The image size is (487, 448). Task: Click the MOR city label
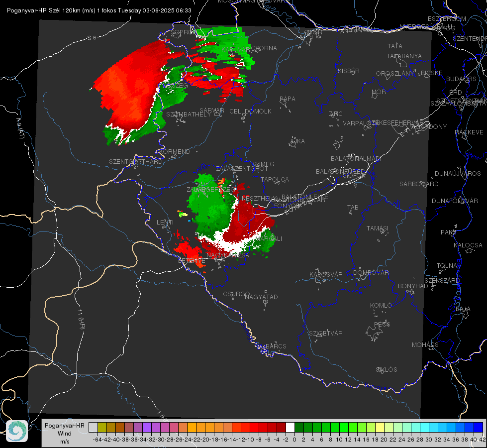pos(379,92)
